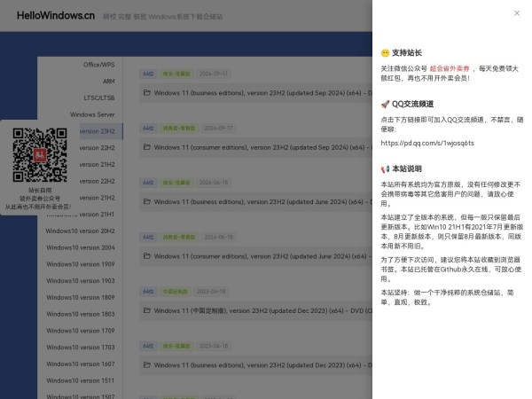This screenshot has height=399, width=532.
Task: Select ARM category in the sidebar
Action: click(107, 82)
